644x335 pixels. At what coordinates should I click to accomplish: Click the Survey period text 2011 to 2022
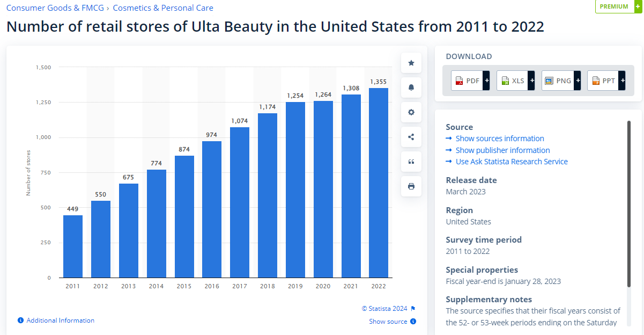click(468, 251)
